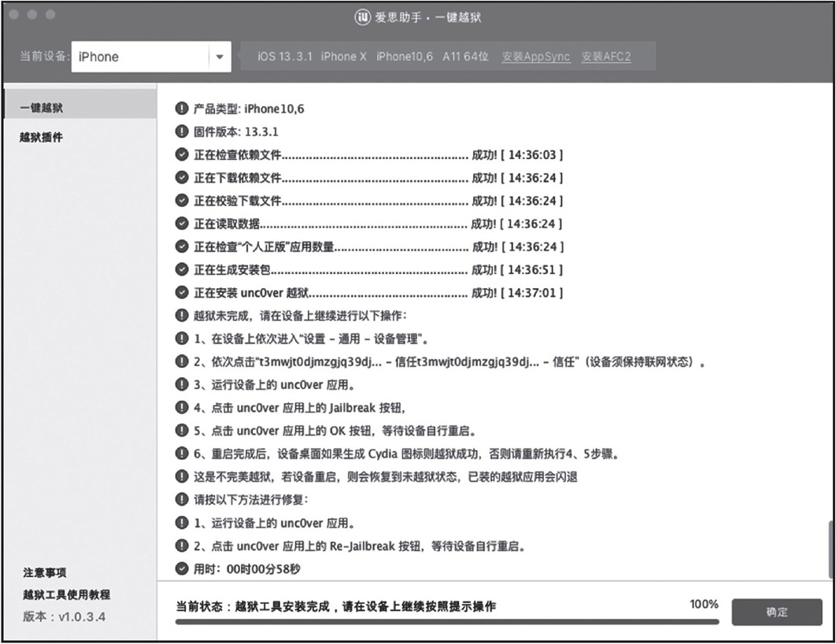Click info icon beside 产品类型 iPhone10,6

pos(182,109)
